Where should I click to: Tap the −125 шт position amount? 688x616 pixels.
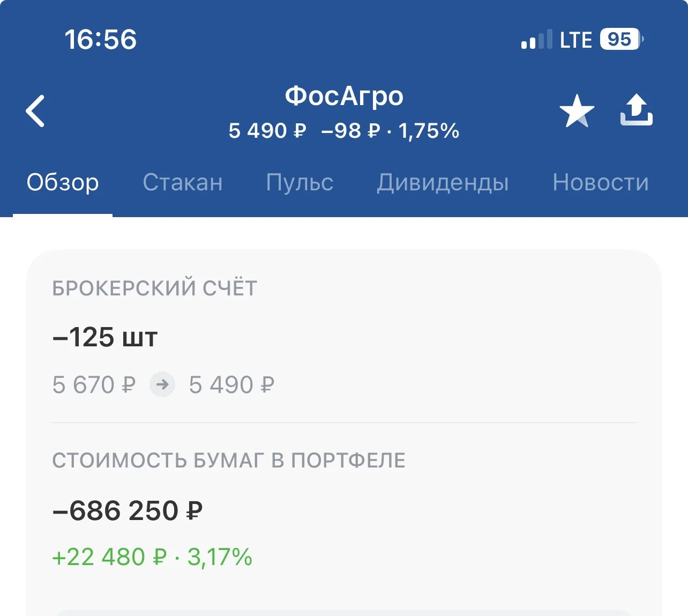[x=105, y=338]
